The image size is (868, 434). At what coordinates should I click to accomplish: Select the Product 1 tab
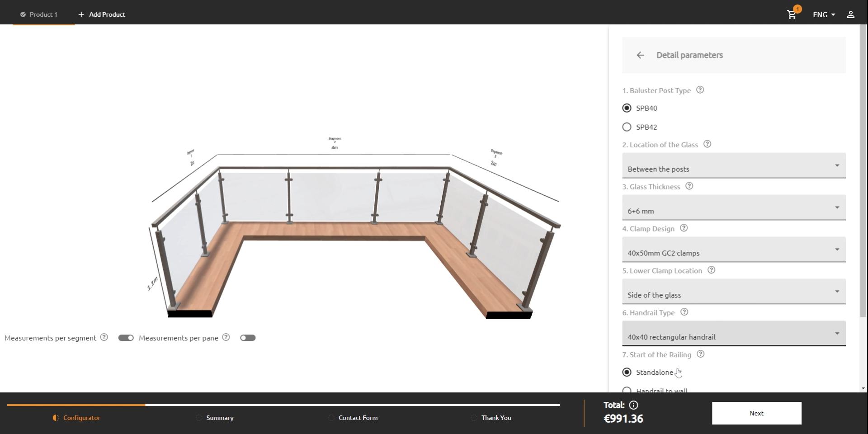43,14
